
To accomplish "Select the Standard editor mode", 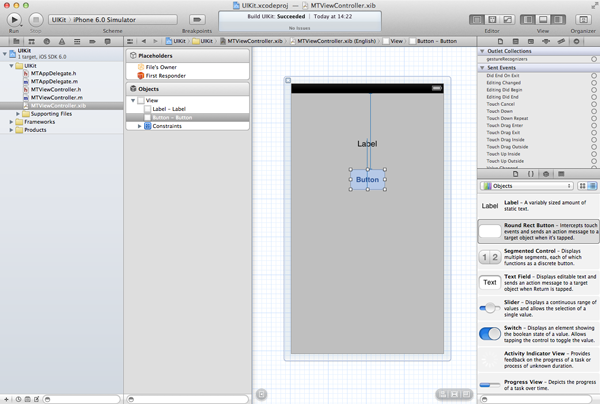I will coord(477,20).
